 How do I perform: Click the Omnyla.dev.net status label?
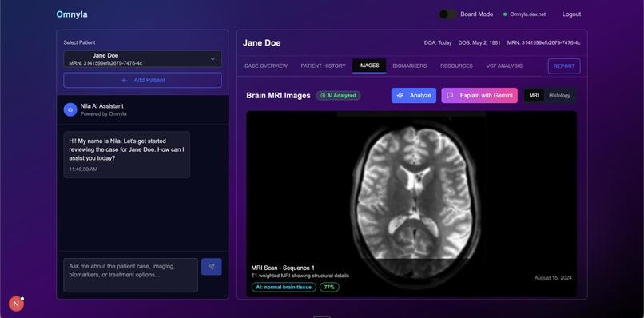tap(528, 14)
